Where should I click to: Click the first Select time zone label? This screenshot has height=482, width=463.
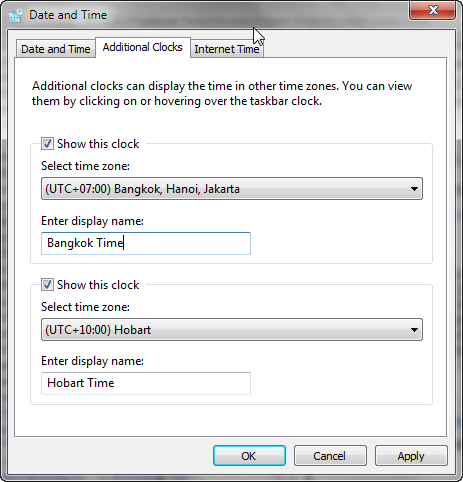pyautogui.click(x=85, y=166)
